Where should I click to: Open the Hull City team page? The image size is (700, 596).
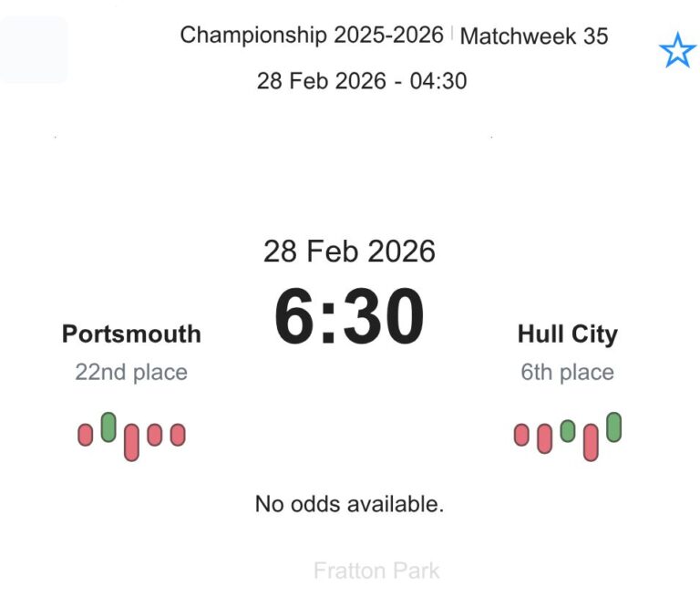pyautogui.click(x=567, y=334)
